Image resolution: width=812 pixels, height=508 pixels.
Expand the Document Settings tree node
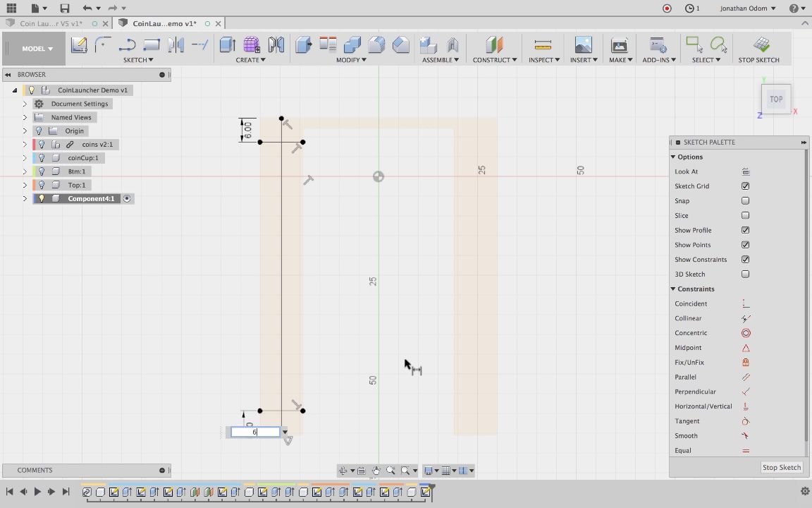click(25, 104)
